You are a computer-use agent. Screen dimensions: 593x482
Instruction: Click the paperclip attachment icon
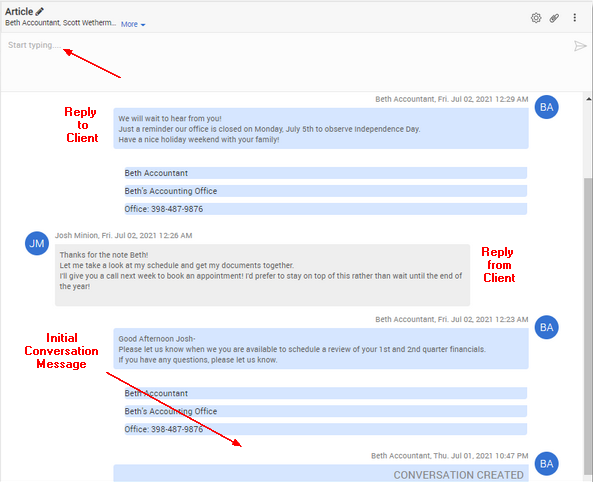tap(554, 18)
